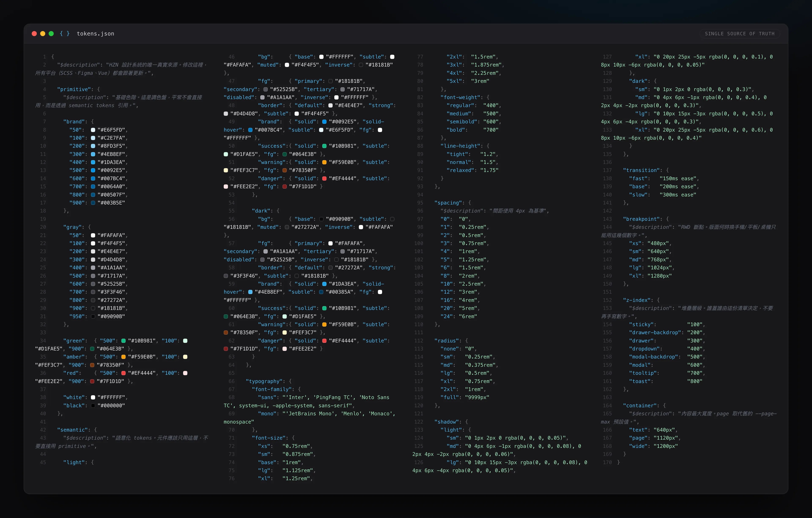Pick the swatch beside "#007BC4" on line 14
Screen dimensions: 812x518
(93, 179)
